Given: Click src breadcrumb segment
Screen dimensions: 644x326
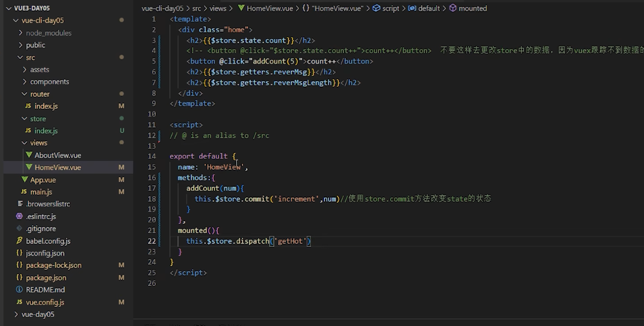Looking at the screenshot, I should 196,8.
